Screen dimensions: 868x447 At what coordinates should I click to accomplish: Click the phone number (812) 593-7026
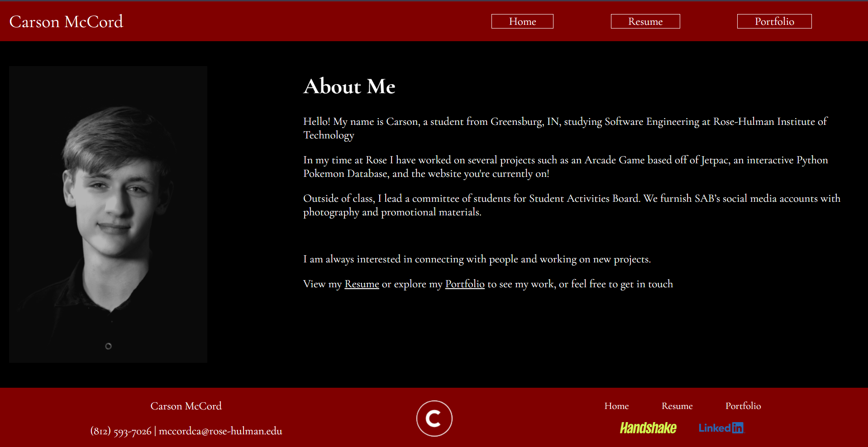tap(121, 431)
